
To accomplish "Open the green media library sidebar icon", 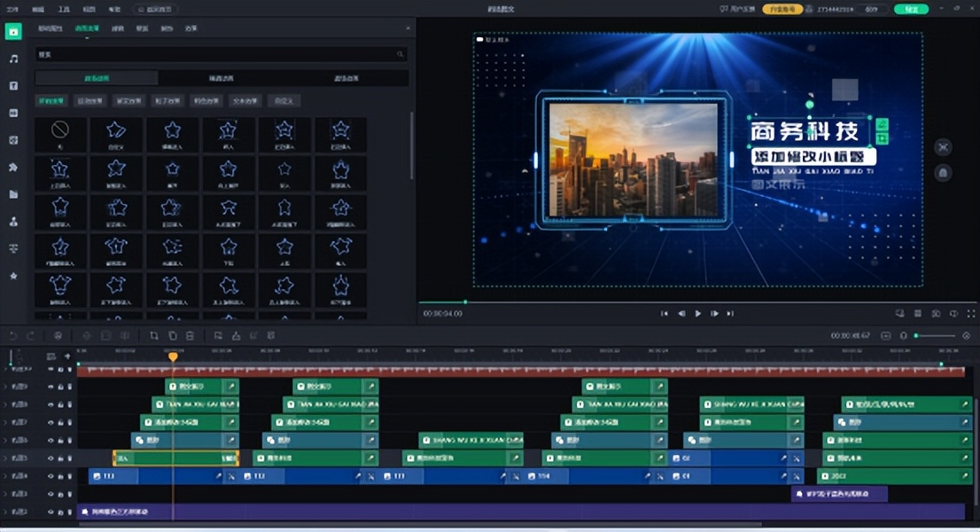I will pos(13,31).
